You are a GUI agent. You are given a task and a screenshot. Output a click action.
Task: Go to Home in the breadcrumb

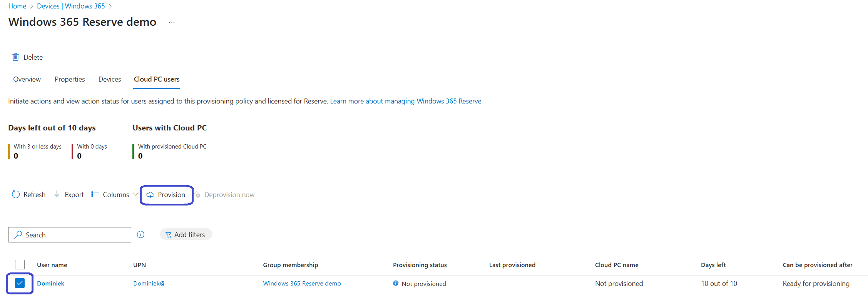click(17, 6)
